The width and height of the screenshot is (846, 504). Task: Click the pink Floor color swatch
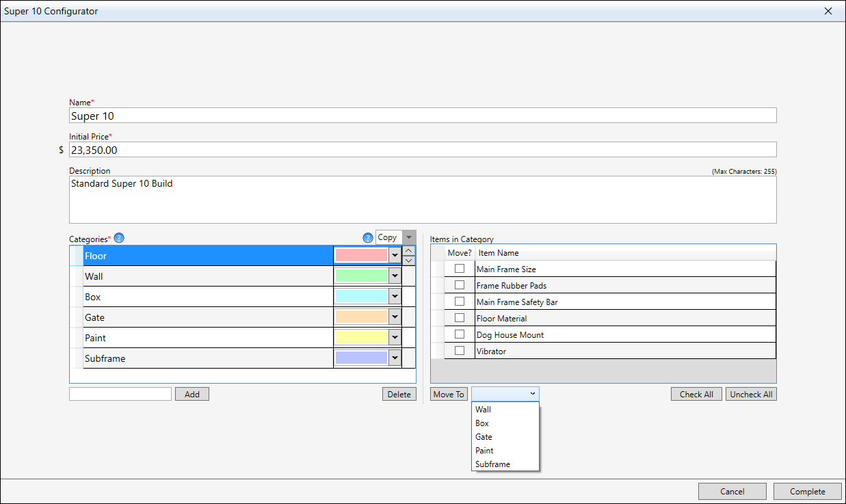pyautogui.click(x=361, y=256)
